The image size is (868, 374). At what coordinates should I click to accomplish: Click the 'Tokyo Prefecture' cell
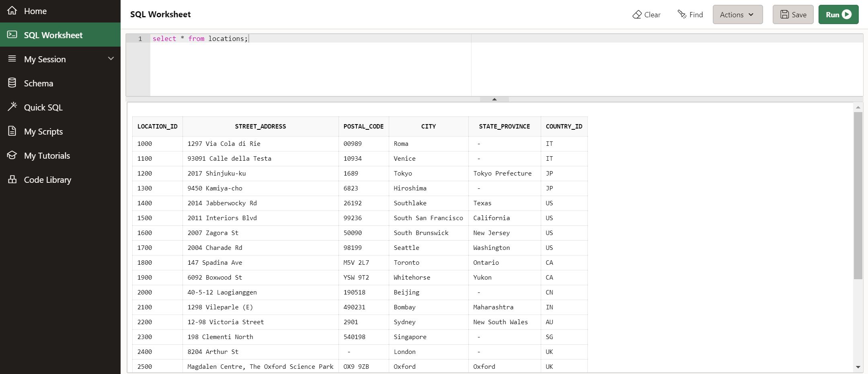click(x=505, y=174)
